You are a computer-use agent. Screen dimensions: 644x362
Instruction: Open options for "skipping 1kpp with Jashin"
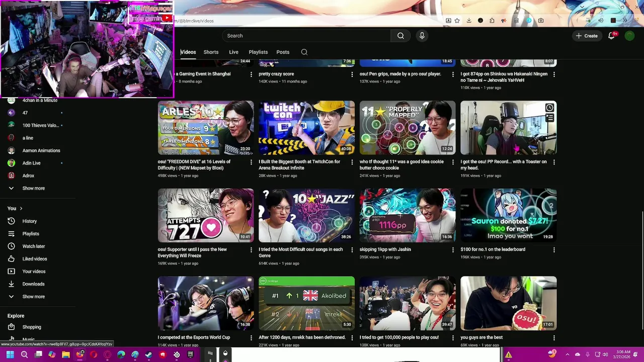pyautogui.click(x=453, y=250)
